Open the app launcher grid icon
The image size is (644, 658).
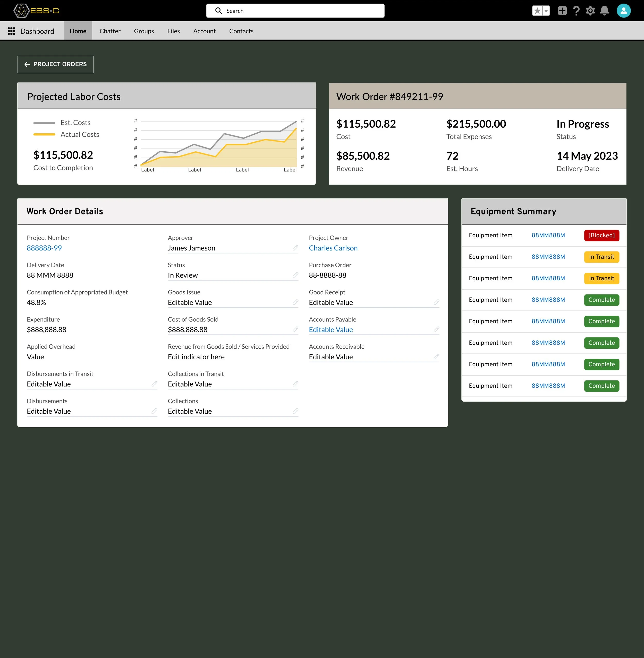[12, 31]
